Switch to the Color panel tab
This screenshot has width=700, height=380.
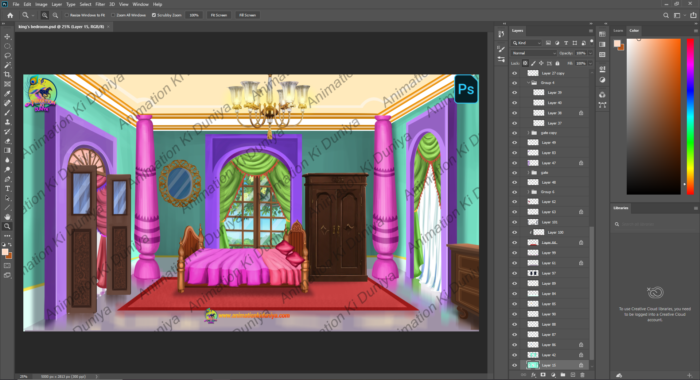(x=634, y=31)
